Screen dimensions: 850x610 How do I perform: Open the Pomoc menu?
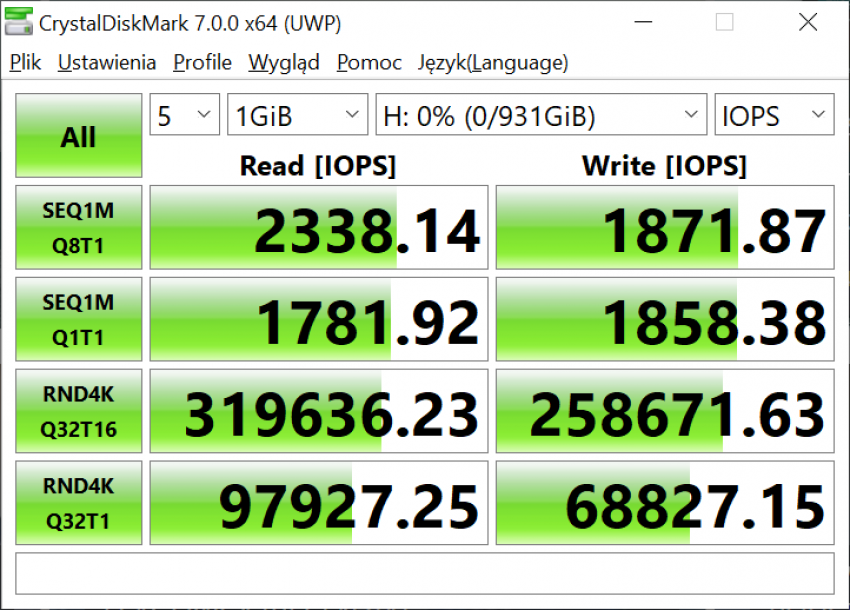click(x=369, y=62)
